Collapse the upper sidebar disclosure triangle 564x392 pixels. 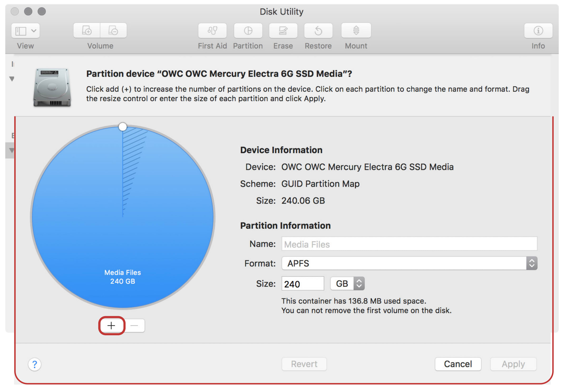pyautogui.click(x=12, y=79)
